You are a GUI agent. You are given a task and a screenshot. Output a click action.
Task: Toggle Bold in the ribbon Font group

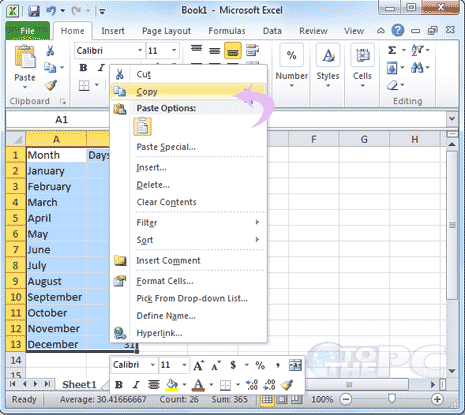(x=83, y=68)
